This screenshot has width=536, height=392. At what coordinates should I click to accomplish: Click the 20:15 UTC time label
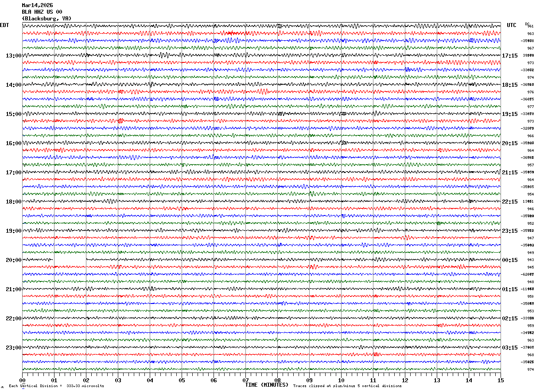[x=510, y=143]
